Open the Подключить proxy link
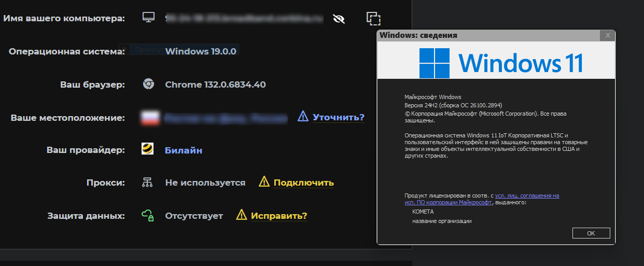The height and width of the screenshot is (266, 644). [304, 183]
